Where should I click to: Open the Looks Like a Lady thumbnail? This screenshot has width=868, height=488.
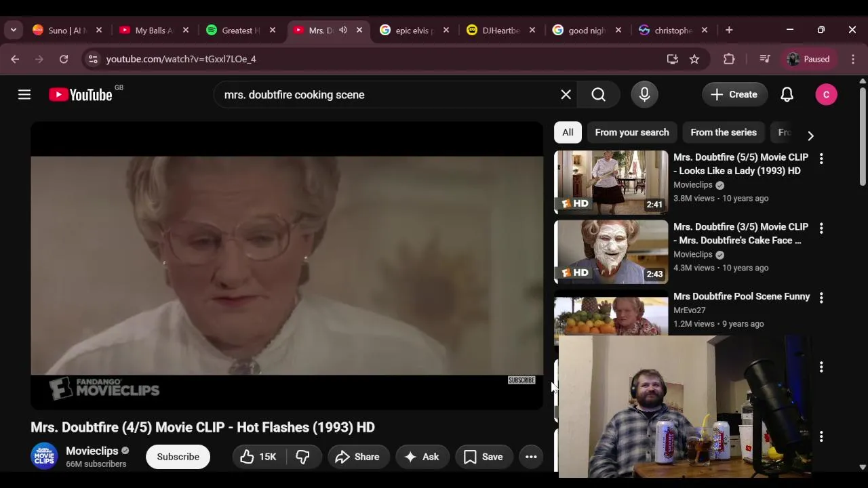click(x=611, y=182)
